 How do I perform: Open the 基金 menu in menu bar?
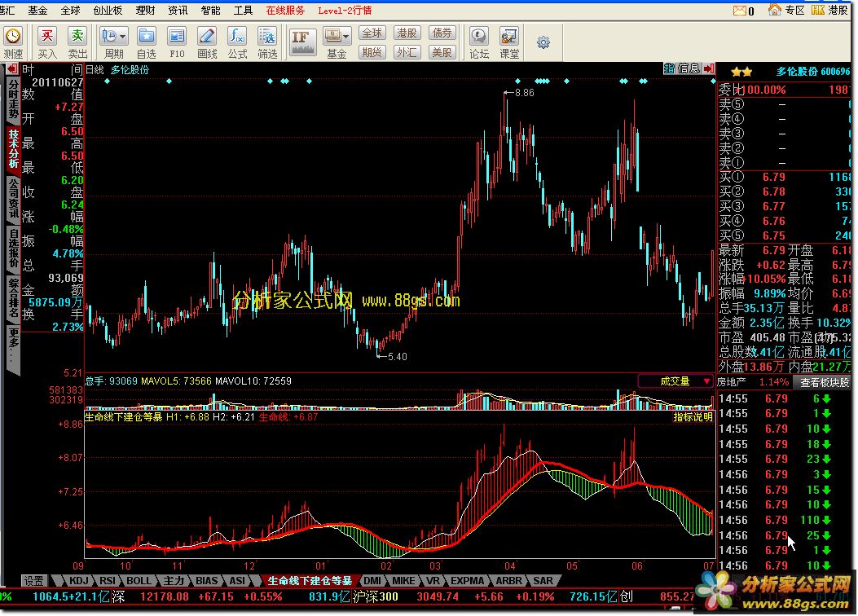pos(37,10)
